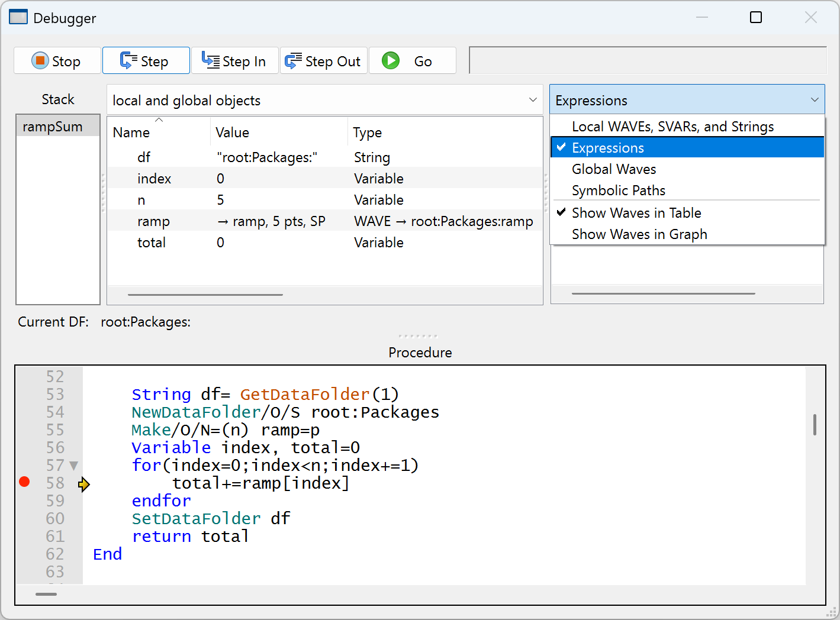
Task: Uncheck Show Waves in Table option
Action: 636,213
